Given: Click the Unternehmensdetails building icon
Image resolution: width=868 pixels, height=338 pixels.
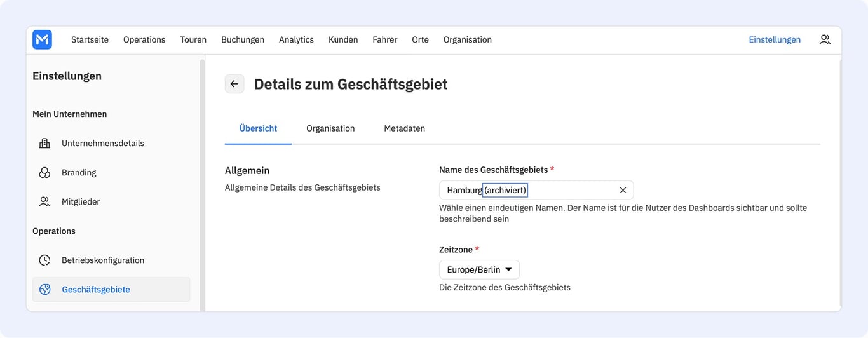Looking at the screenshot, I should pyautogui.click(x=44, y=143).
